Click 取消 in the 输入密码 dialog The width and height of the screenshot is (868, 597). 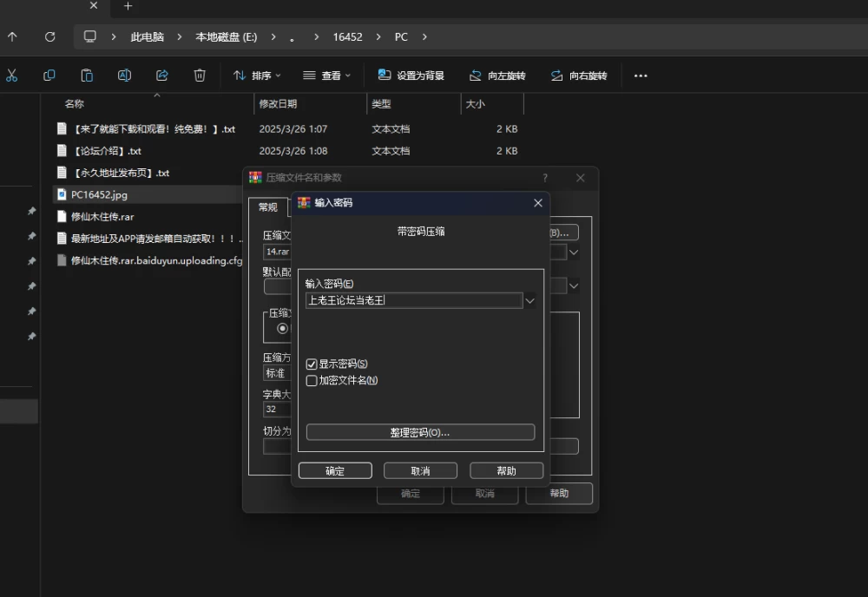pyautogui.click(x=420, y=471)
